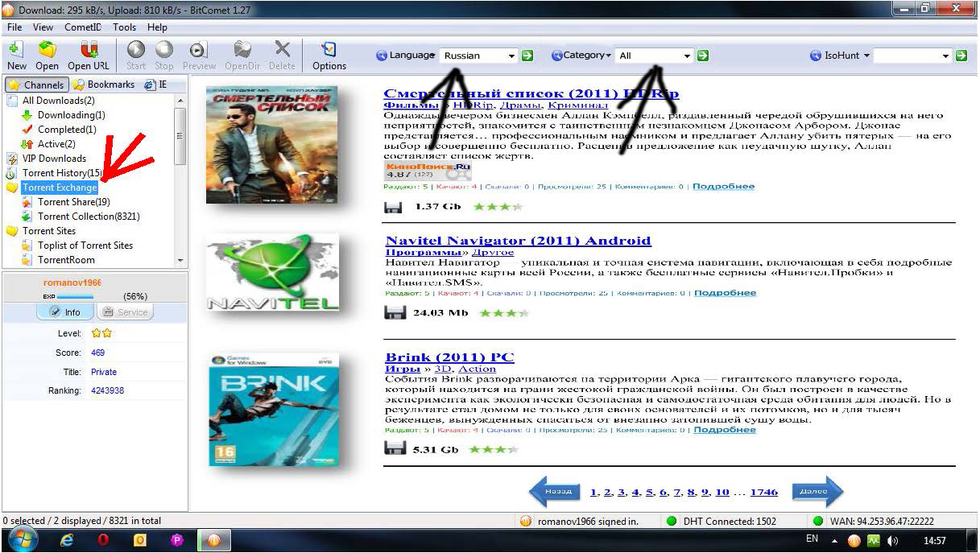Screen dimensions: 980x553
Task: Click green go arrow beside Category box
Action: 702,56
